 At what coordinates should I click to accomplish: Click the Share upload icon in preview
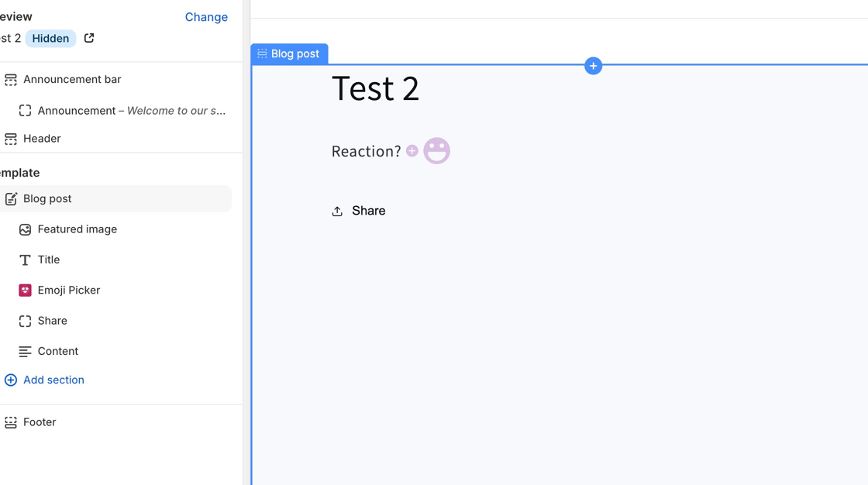(x=337, y=212)
